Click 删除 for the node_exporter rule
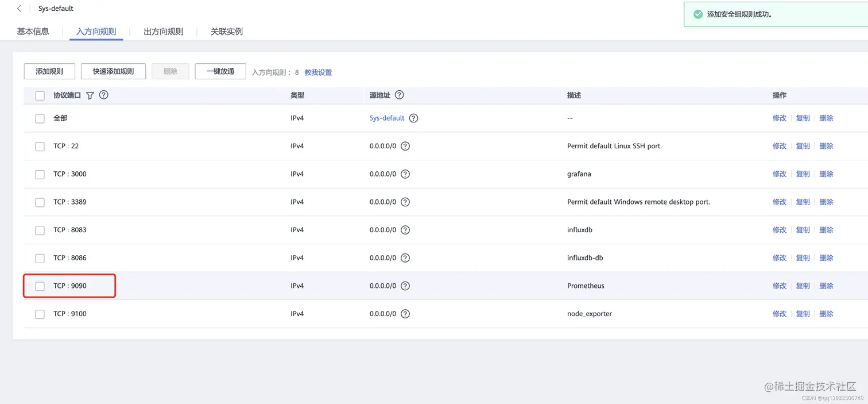Viewport: 868px width, 404px height. point(826,314)
